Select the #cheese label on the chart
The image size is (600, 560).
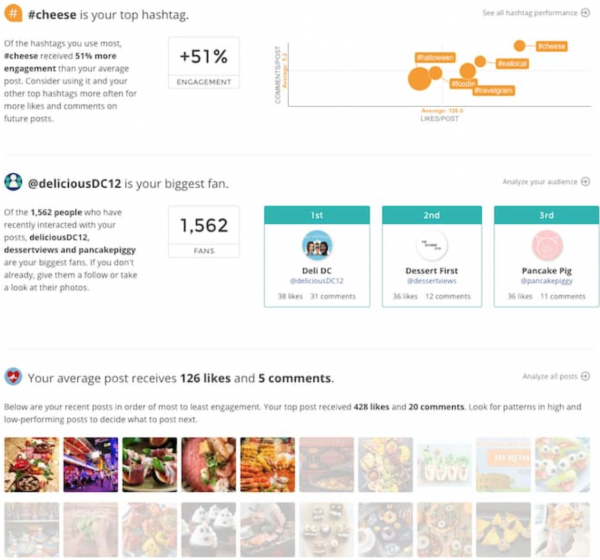[x=552, y=46]
